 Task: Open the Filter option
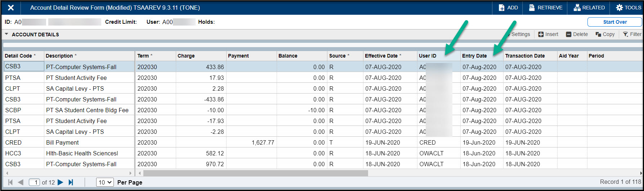pyautogui.click(x=632, y=34)
